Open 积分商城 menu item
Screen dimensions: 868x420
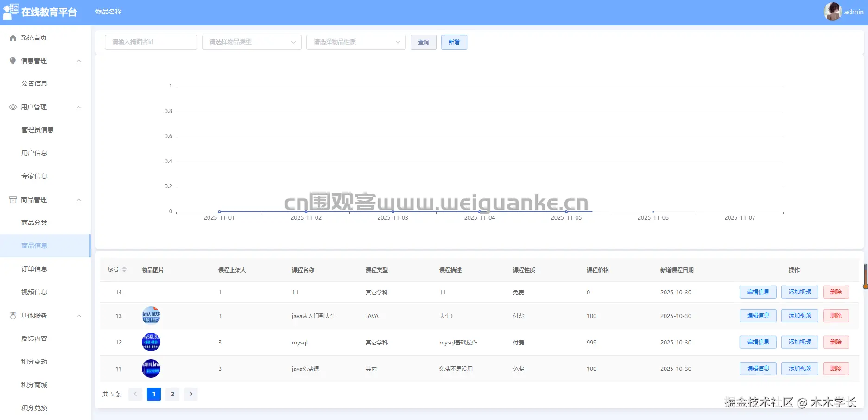click(45, 385)
